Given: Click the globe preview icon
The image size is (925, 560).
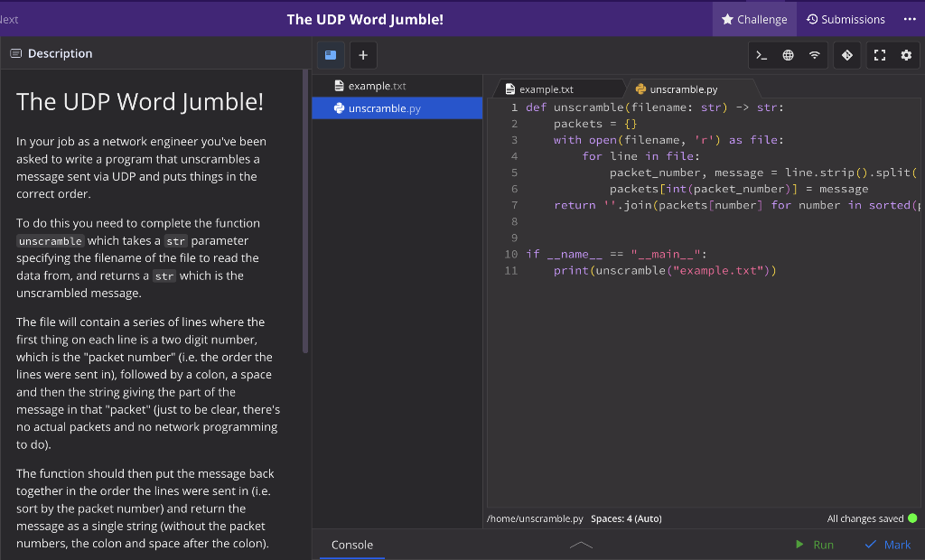Looking at the screenshot, I should pos(787,55).
